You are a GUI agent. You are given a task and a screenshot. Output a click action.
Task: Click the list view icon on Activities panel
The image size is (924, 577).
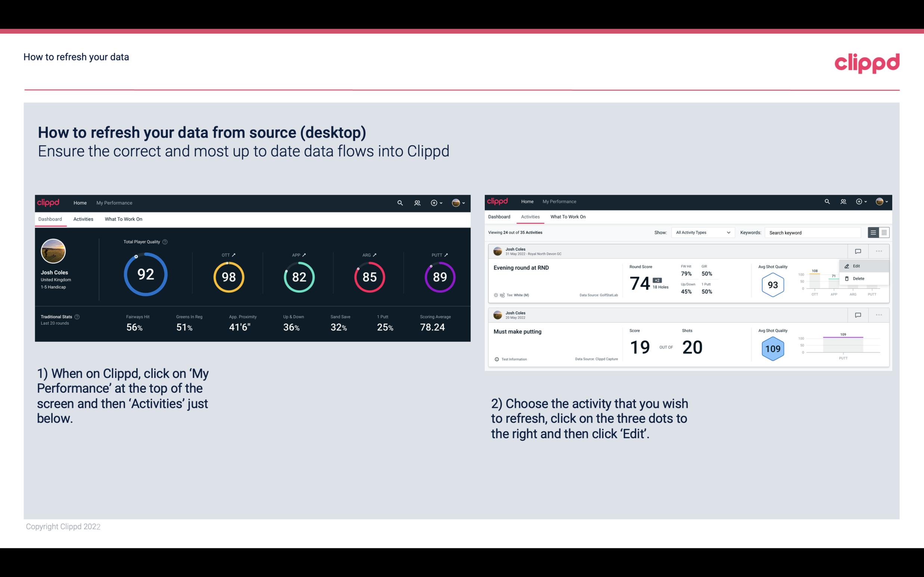pyautogui.click(x=874, y=232)
